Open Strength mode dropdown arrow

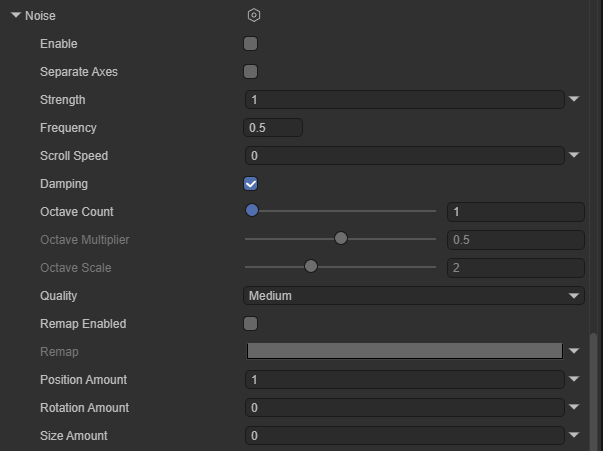click(574, 100)
